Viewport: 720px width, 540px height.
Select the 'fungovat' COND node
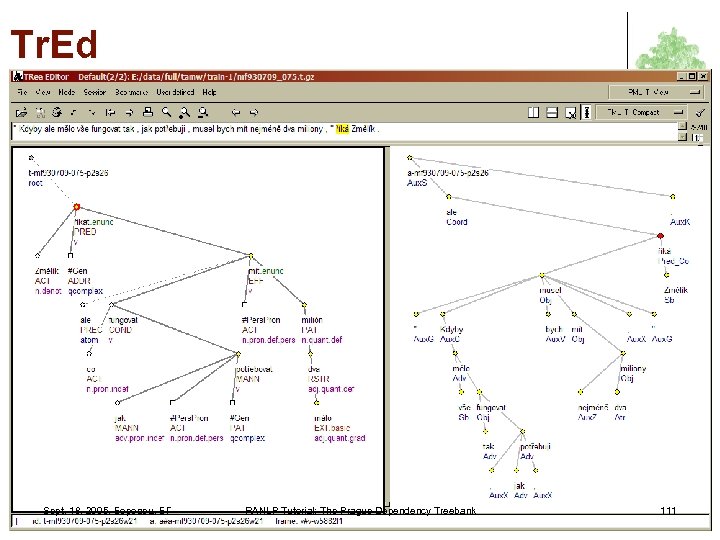[112, 304]
